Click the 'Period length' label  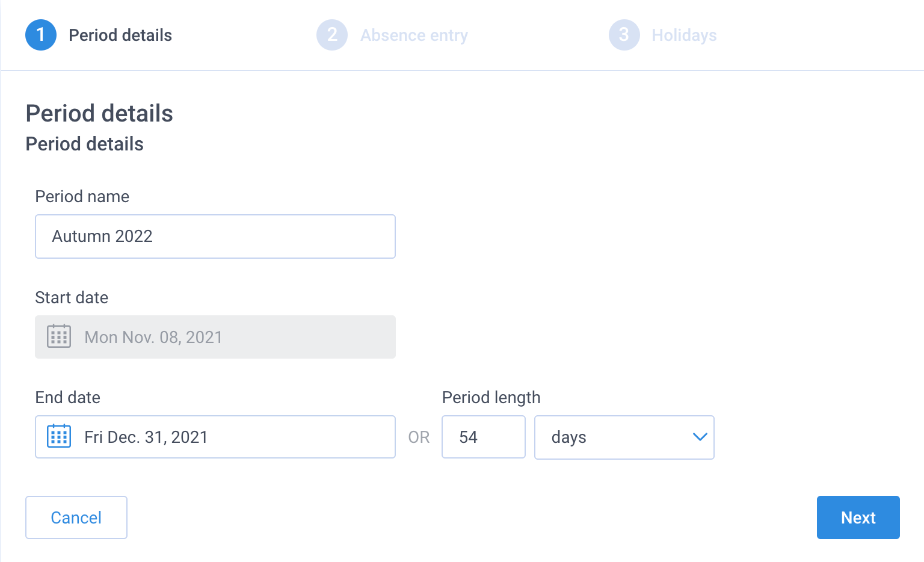click(491, 398)
